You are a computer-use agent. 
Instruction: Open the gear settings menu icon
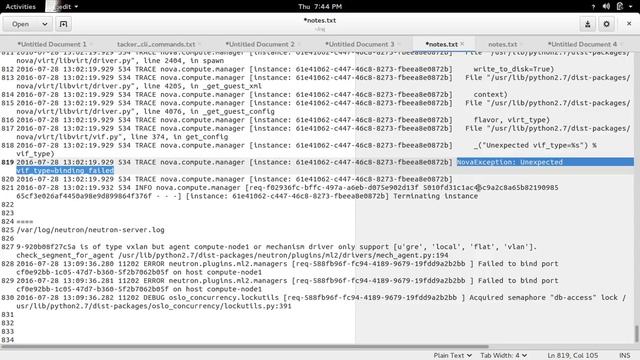coord(607,24)
